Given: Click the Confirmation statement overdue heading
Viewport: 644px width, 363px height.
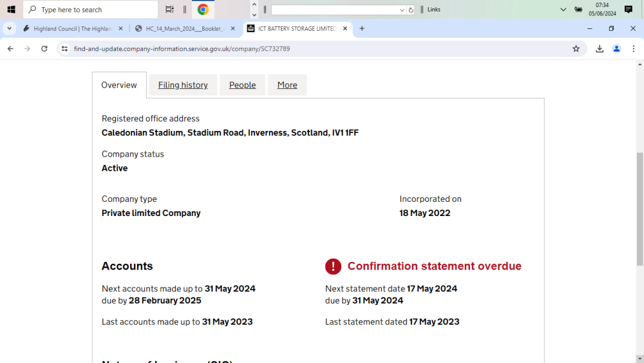Looking at the screenshot, I should click(435, 266).
